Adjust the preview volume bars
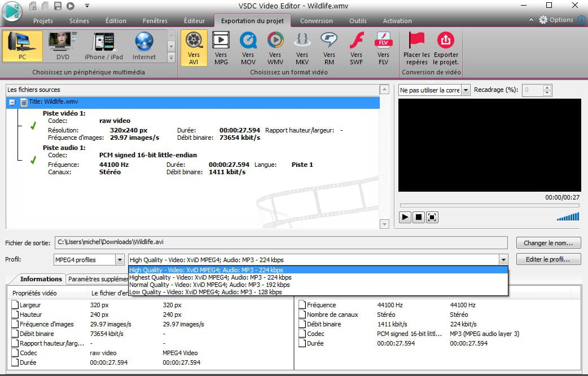This screenshot has height=376, width=588. pos(568,216)
